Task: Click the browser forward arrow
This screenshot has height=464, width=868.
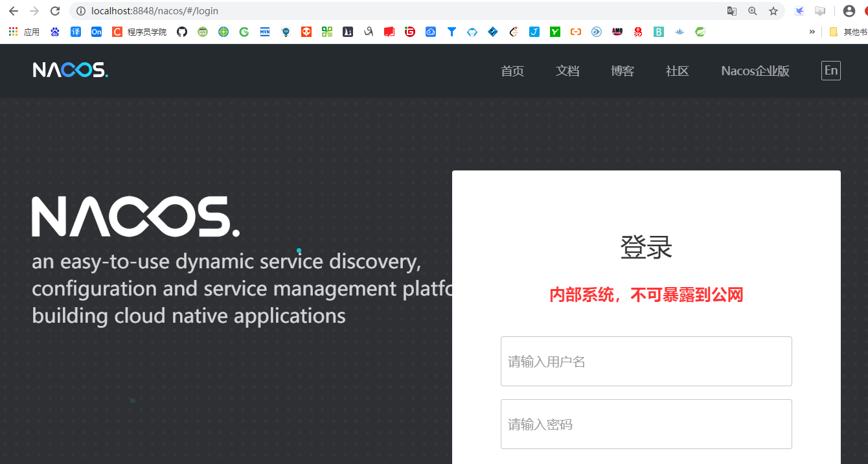Action: coord(34,11)
